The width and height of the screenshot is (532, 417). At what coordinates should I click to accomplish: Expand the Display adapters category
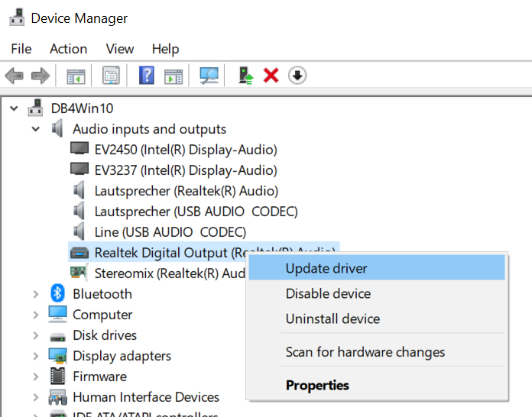point(36,356)
